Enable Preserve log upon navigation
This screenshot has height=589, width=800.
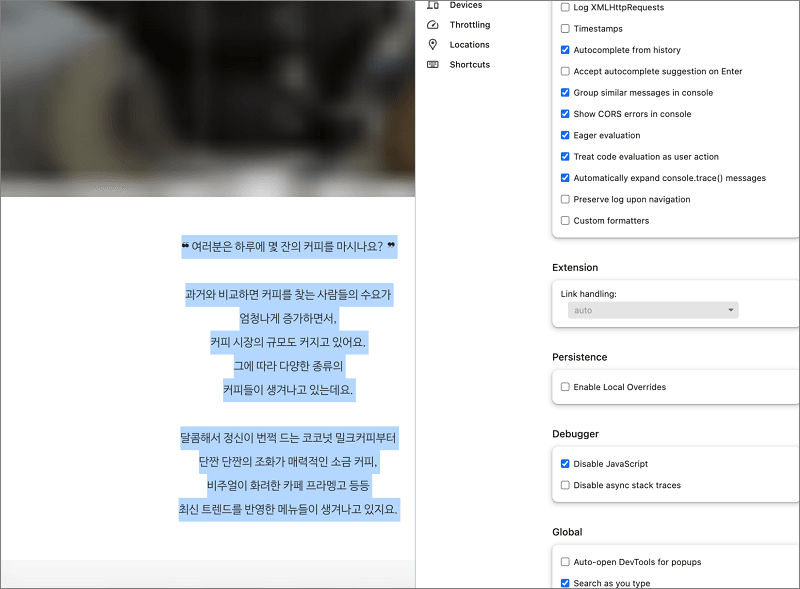pos(565,199)
